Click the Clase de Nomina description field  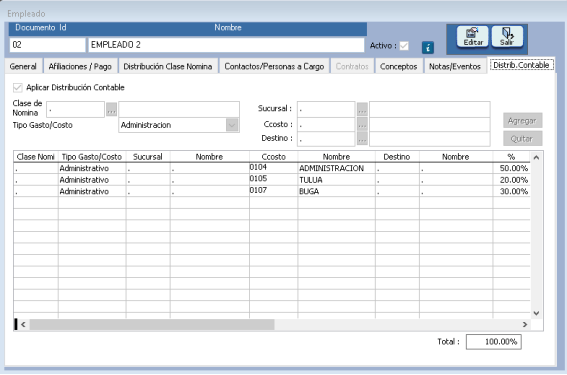click(179, 109)
